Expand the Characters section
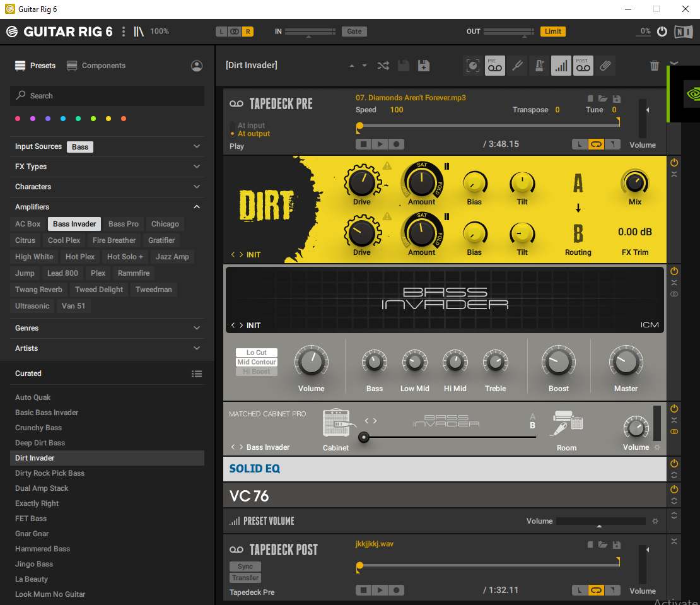This screenshot has width=700, height=605. tap(196, 187)
